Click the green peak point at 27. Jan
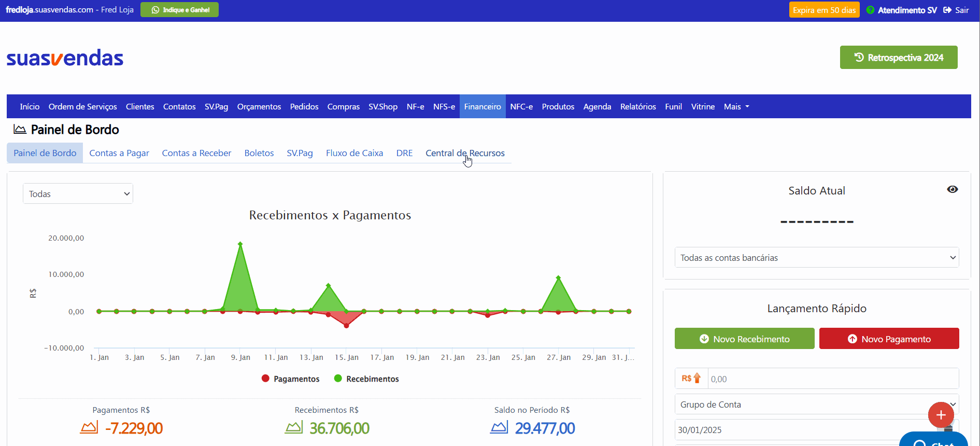Viewport: 980px width, 446px height. [x=558, y=278]
